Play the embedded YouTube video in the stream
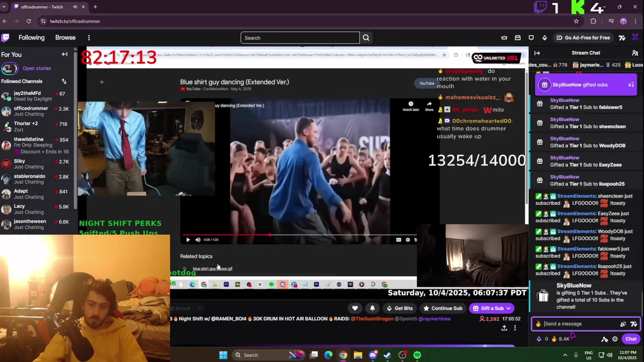The image size is (644, 362). pos(188,240)
